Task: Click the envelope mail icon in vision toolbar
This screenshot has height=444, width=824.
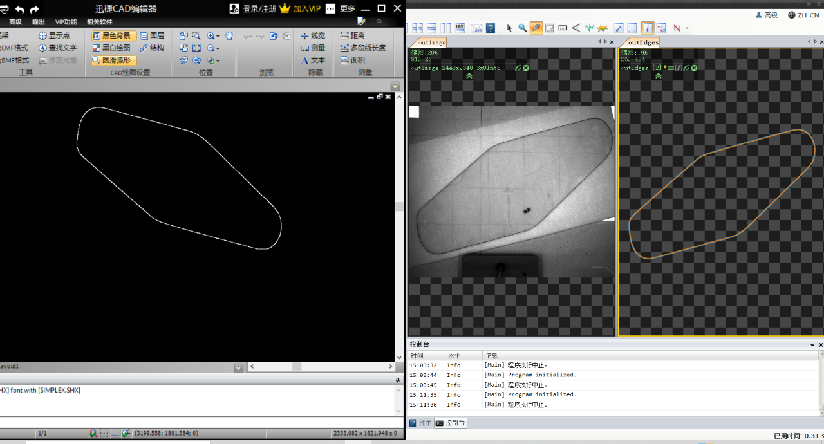Action: 476,28
